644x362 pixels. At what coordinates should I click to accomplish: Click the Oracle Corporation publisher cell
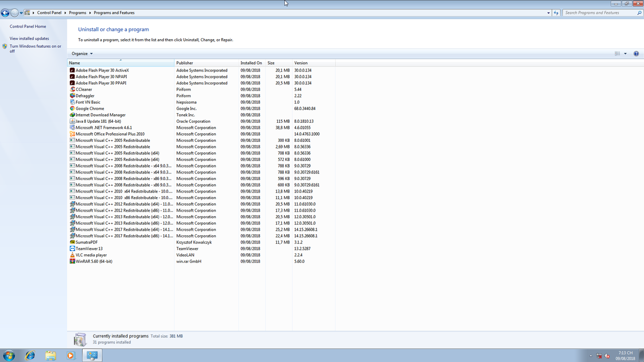point(193,121)
